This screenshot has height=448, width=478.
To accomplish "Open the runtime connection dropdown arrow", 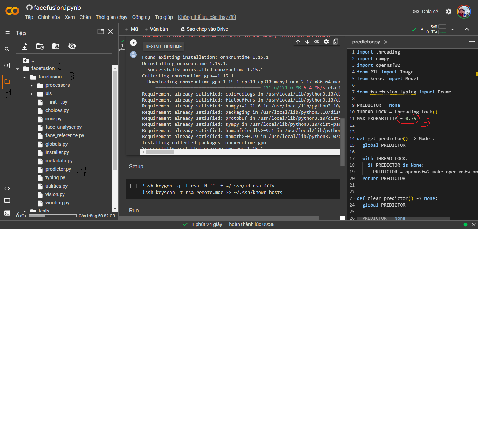I will 452,29.
